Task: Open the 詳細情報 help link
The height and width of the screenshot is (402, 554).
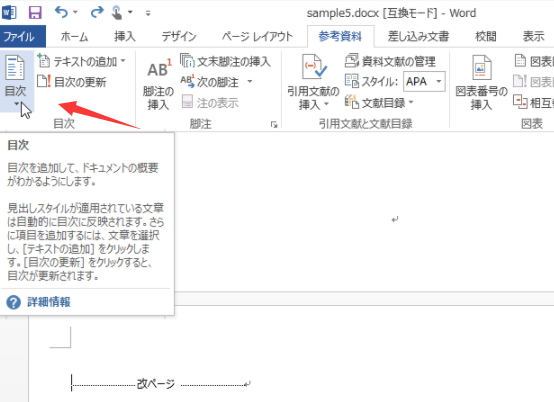Action: click(49, 302)
